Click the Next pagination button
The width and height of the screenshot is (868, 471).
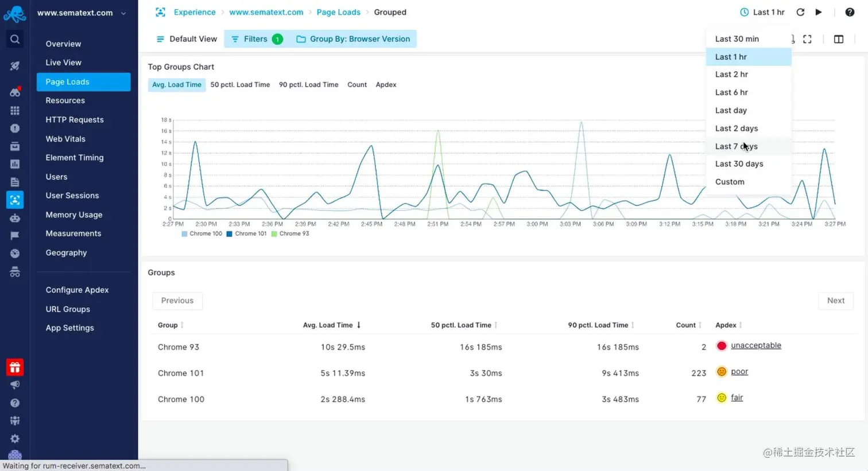pyautogui.click(x=836, y=301)
